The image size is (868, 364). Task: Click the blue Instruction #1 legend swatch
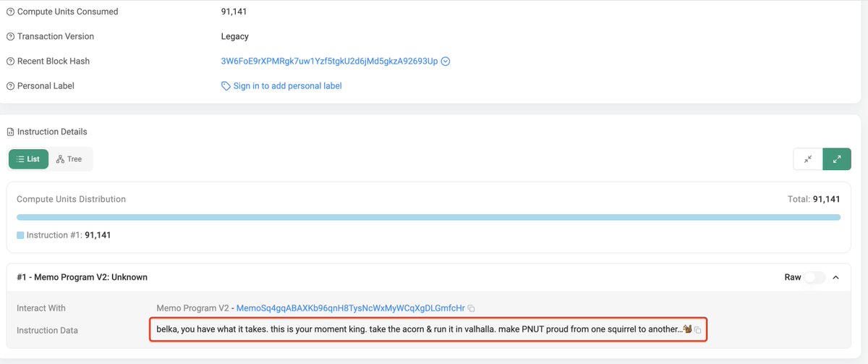pyautogui.click(x=20, y=235)
